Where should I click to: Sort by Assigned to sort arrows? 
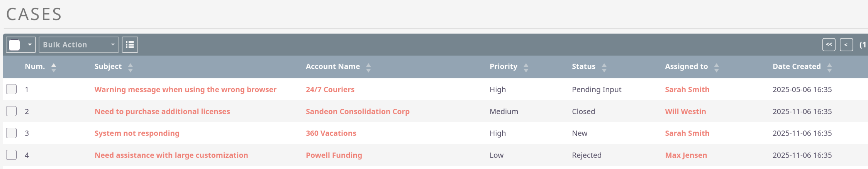click(717, 68)
